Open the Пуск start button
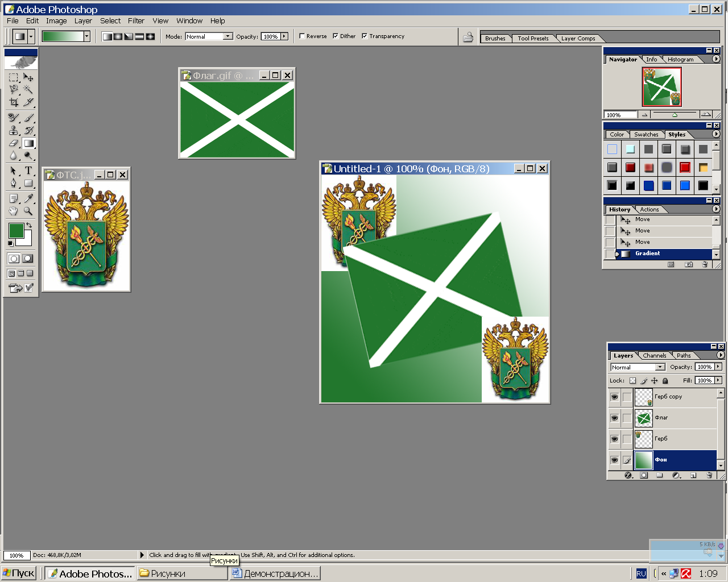 (x=19, y=573)
